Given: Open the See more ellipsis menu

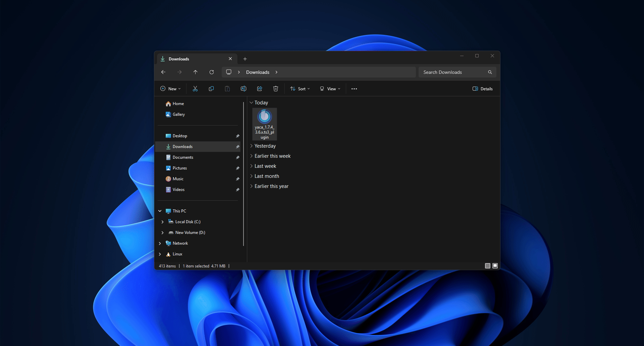Looking at the screenshot, I should click(x=354, y=88).
